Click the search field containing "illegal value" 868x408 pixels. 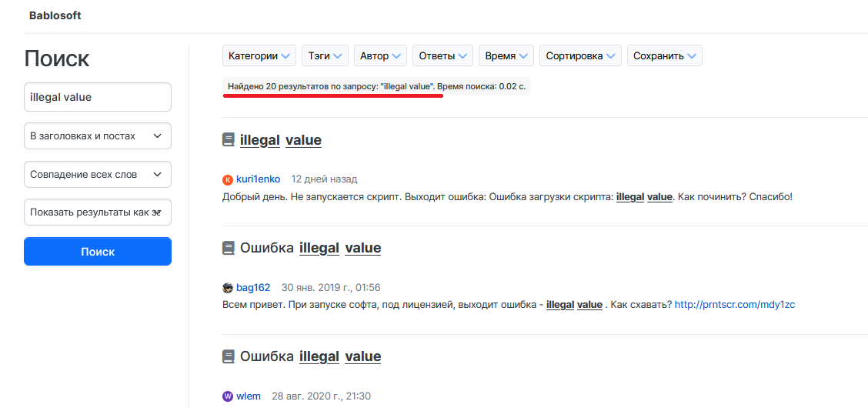point(98,97)
